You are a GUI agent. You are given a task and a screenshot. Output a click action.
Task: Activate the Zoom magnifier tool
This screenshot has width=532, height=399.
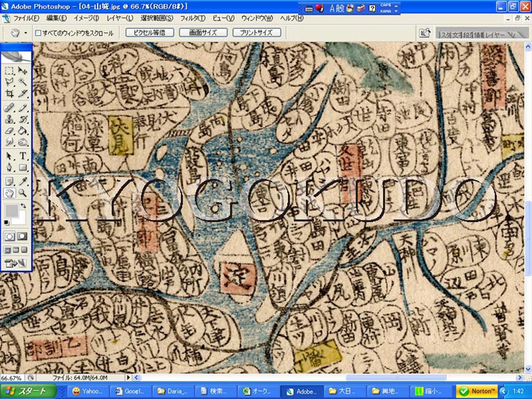coord(22,193)
